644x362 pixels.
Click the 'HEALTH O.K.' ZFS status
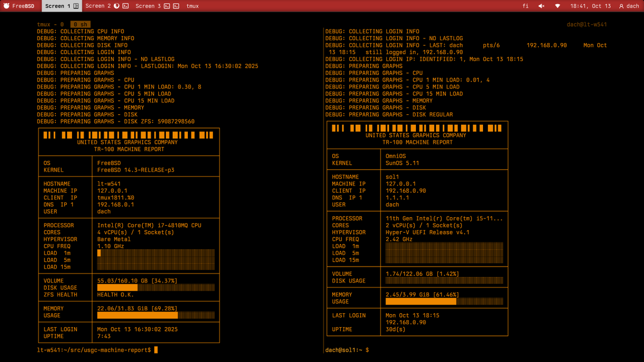(x=115, y=294)
